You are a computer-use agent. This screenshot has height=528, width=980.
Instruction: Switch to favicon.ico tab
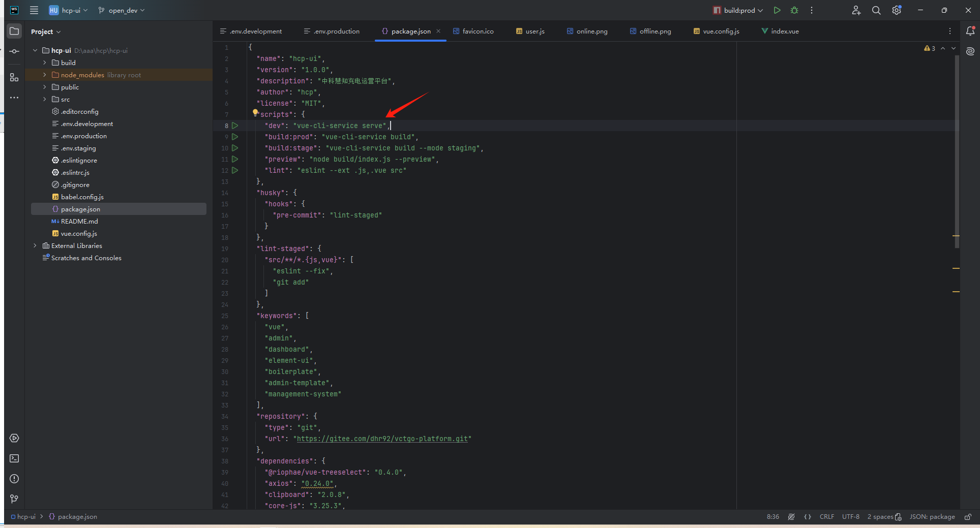pyautogui.click(x=473, y=31)
